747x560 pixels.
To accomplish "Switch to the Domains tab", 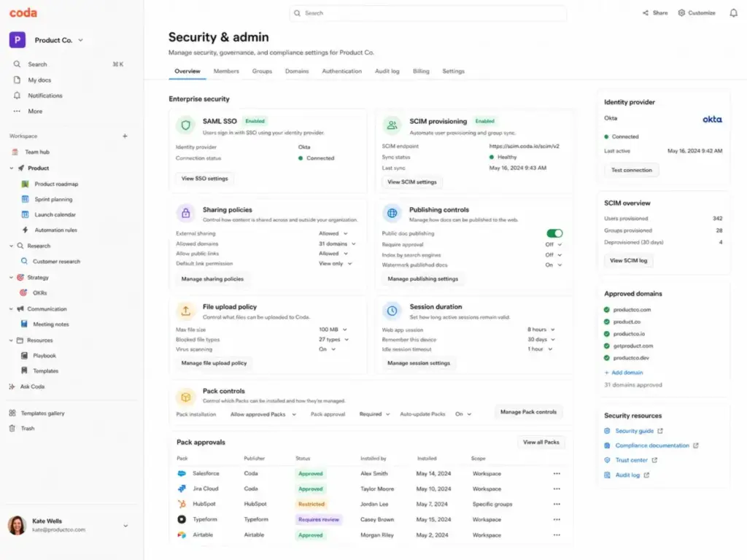I will point(297,71).
